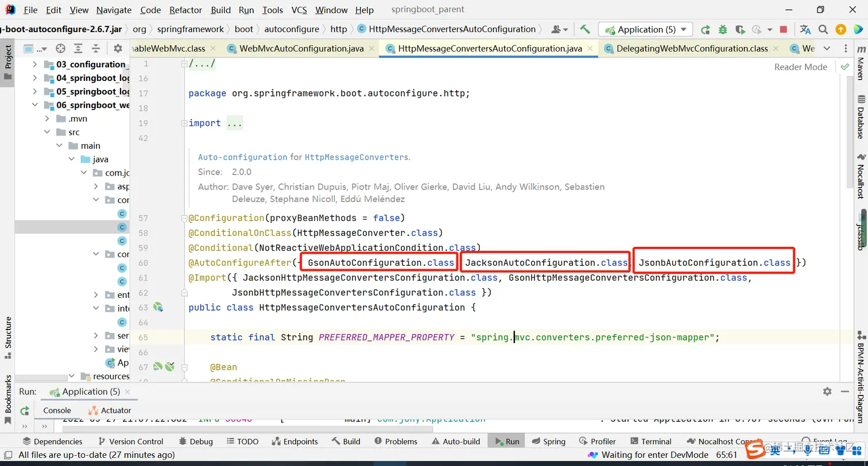Viewport: 868px width, 466px height.
Task: Open the Terminal tool window
Action: pos(651,441)
